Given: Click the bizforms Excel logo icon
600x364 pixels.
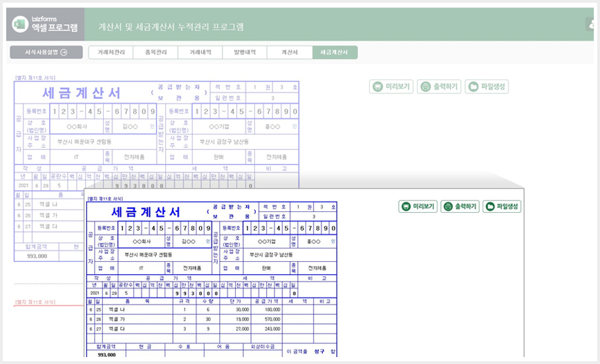Looking at the screenshot, I should (x=20, y=24).
